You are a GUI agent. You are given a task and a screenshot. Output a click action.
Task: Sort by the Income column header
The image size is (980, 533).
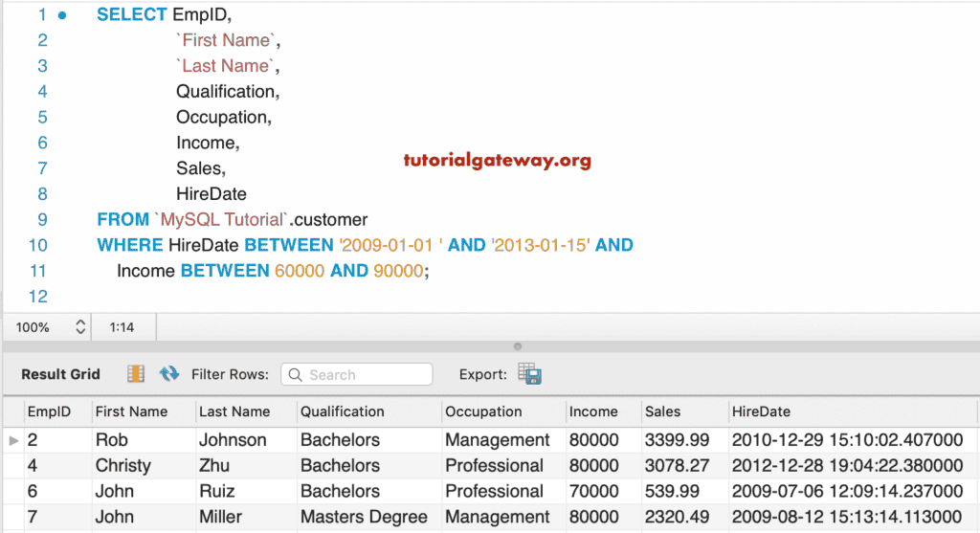(593, 411)
